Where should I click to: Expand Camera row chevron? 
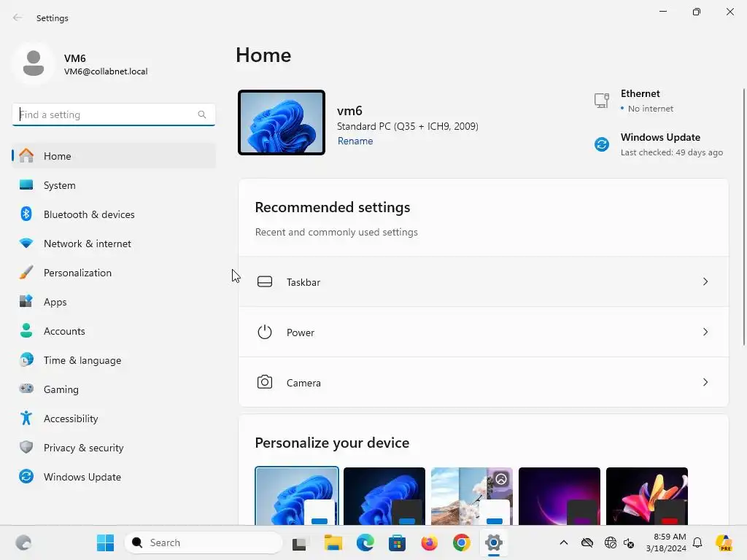(x=705, y=382)
